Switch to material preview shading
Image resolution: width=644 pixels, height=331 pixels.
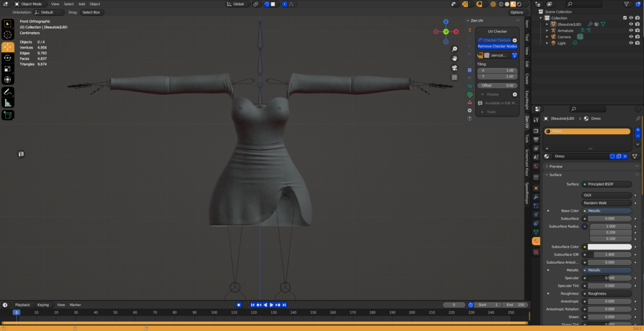(513, 4)
